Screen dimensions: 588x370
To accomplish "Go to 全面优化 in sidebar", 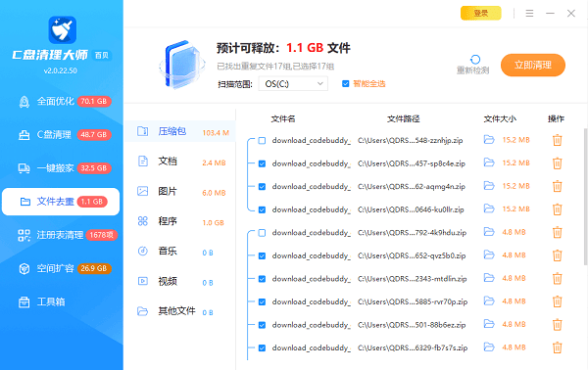I will (61, 102).
